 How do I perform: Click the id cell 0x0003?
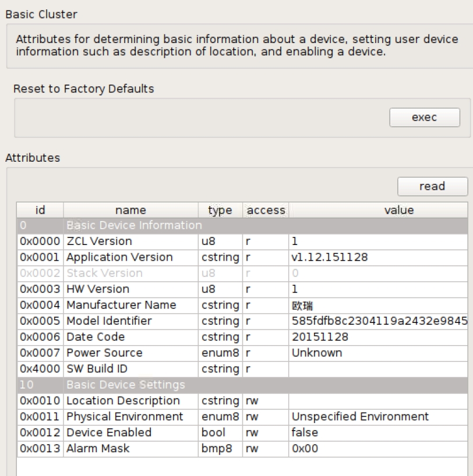(x=40, y=289)
